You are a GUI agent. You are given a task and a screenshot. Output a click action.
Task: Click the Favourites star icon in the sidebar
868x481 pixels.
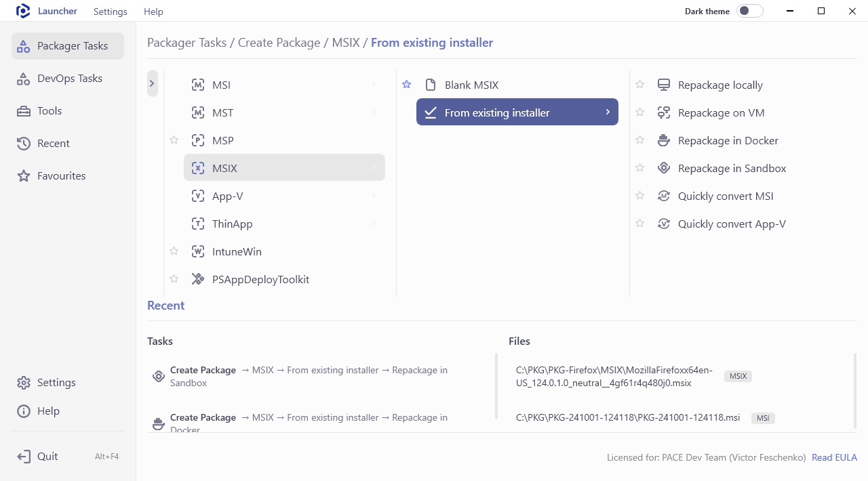[24, 176]
